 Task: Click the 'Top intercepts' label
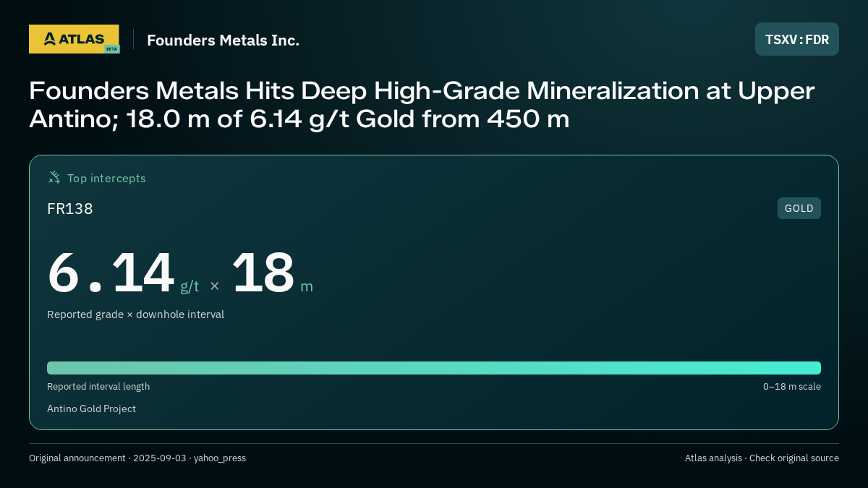(x=106, y=178)
